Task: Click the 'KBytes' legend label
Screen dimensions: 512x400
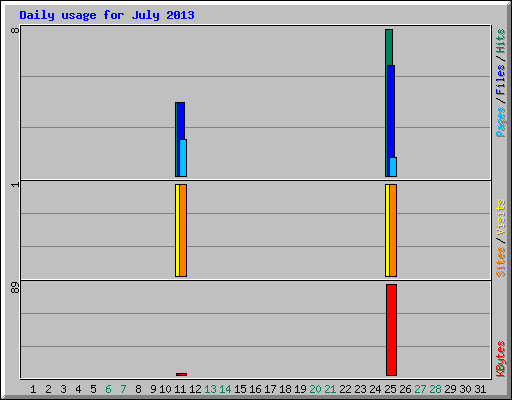Action: click(x=500, y=359)
